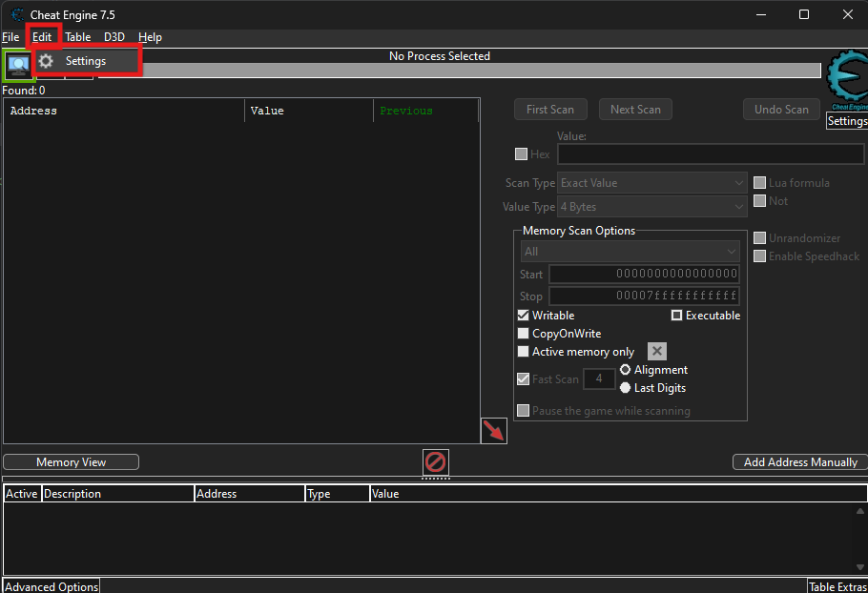Open the Table menu

pyautogui.click(x=77, y=37)
